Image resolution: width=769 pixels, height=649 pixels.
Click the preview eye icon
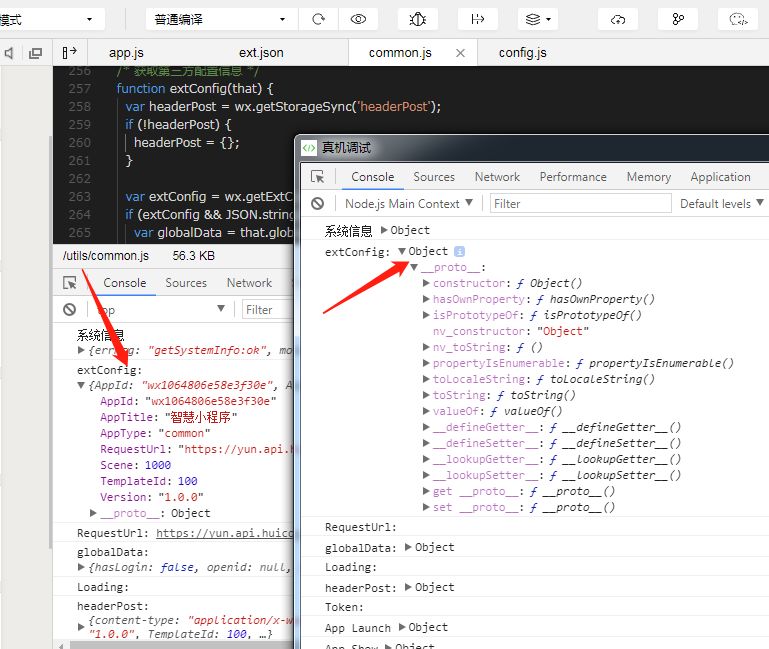(x=359, y=19)
